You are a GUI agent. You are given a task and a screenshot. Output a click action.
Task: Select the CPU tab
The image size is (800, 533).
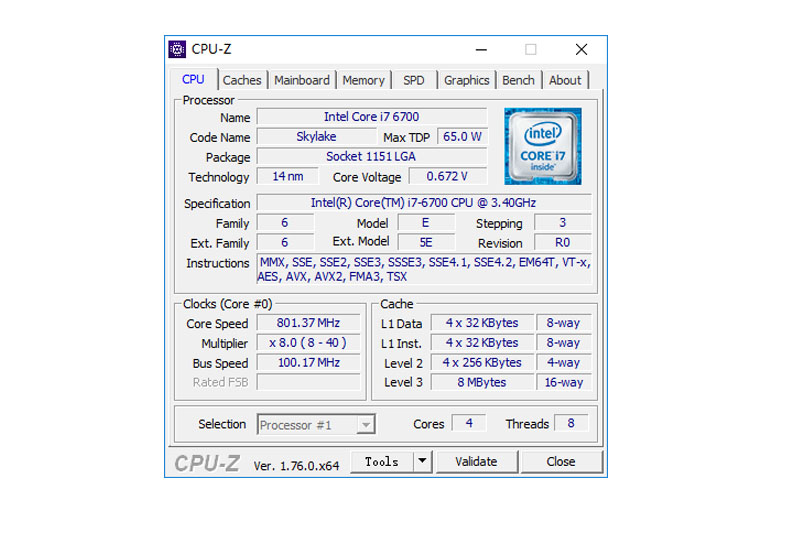[x=193, y=79]
